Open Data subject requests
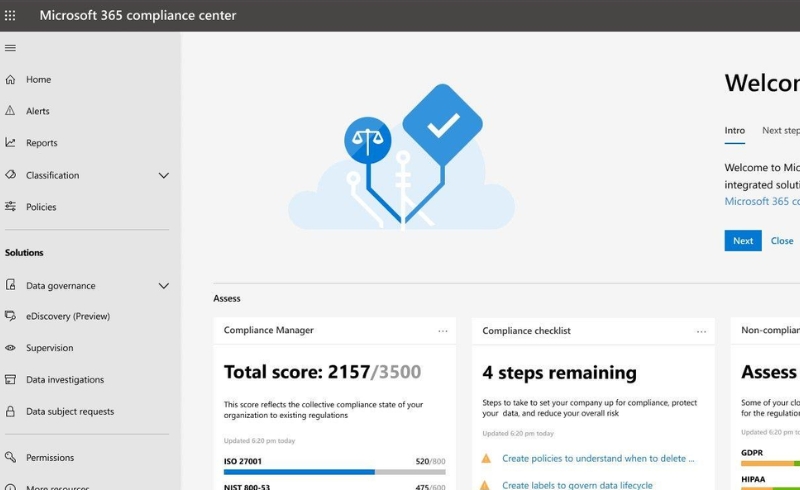The image size is (800, 490). [x=70, y=411]
